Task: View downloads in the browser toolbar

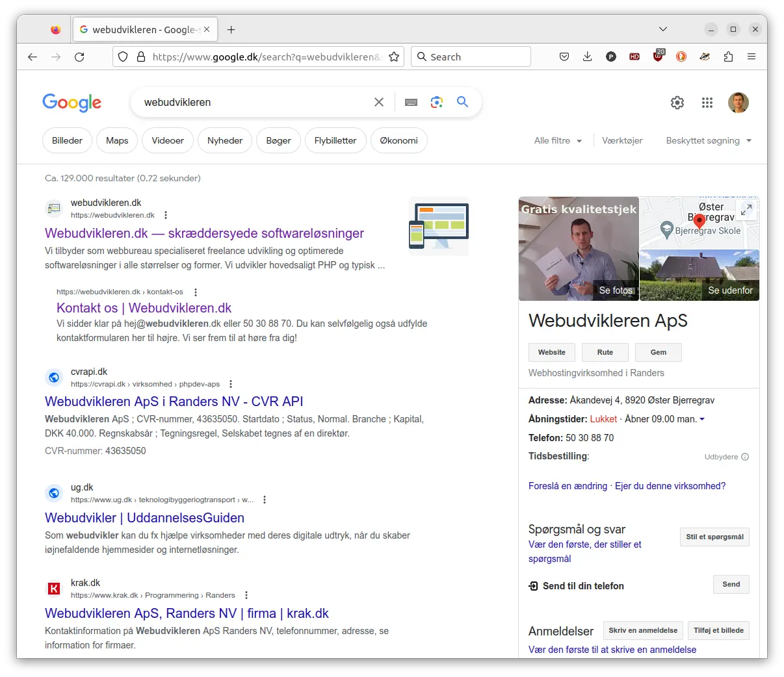Action: click(587, 57)
